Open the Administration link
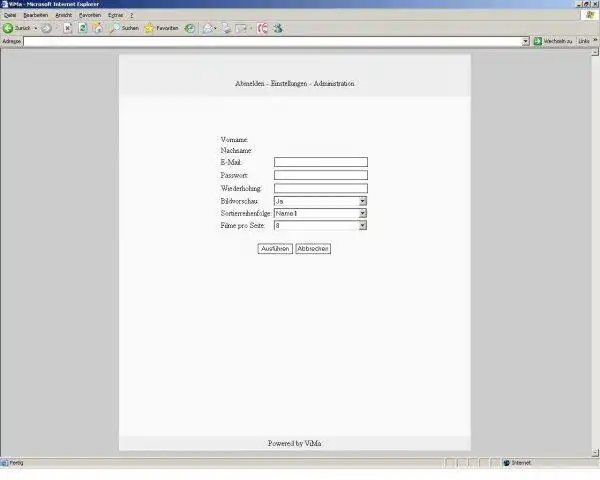Screen dimensions: 600x480 334,83
